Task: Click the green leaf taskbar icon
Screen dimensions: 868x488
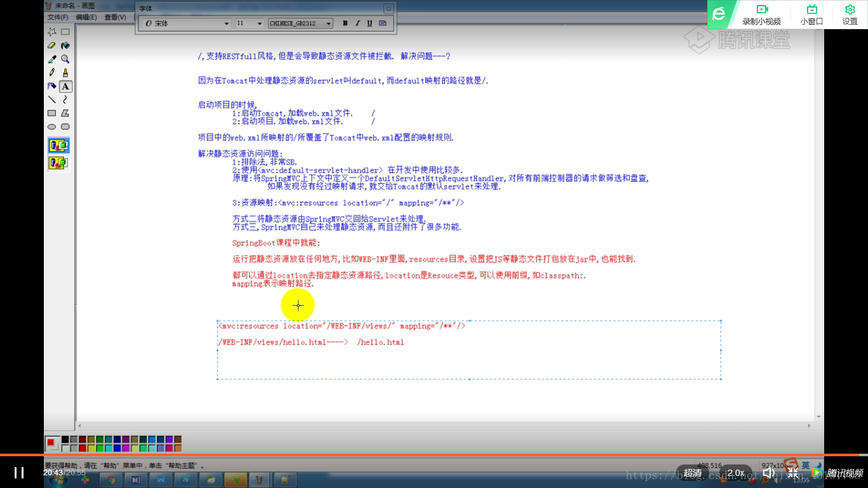Action: tap(210, 480)
